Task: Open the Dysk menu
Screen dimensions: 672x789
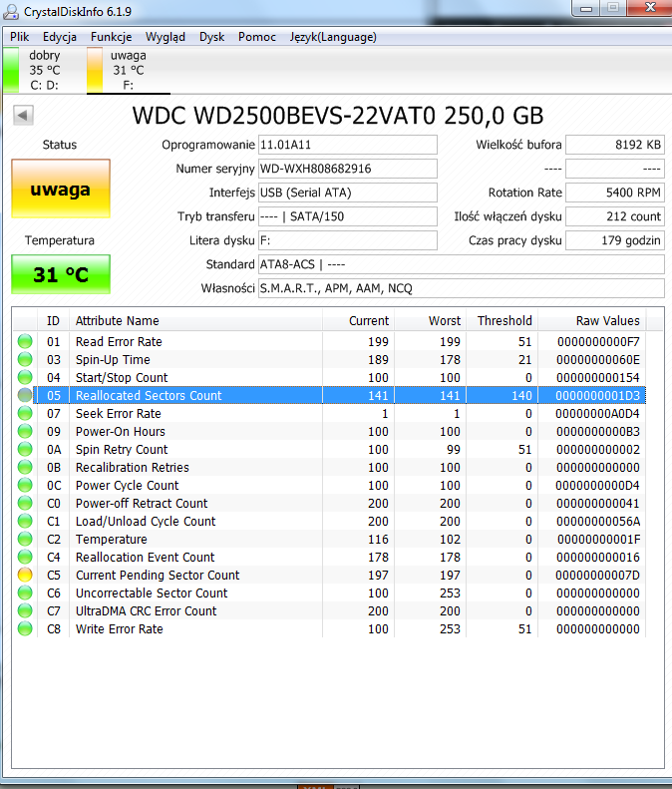Action: click(x=211, y=37)
